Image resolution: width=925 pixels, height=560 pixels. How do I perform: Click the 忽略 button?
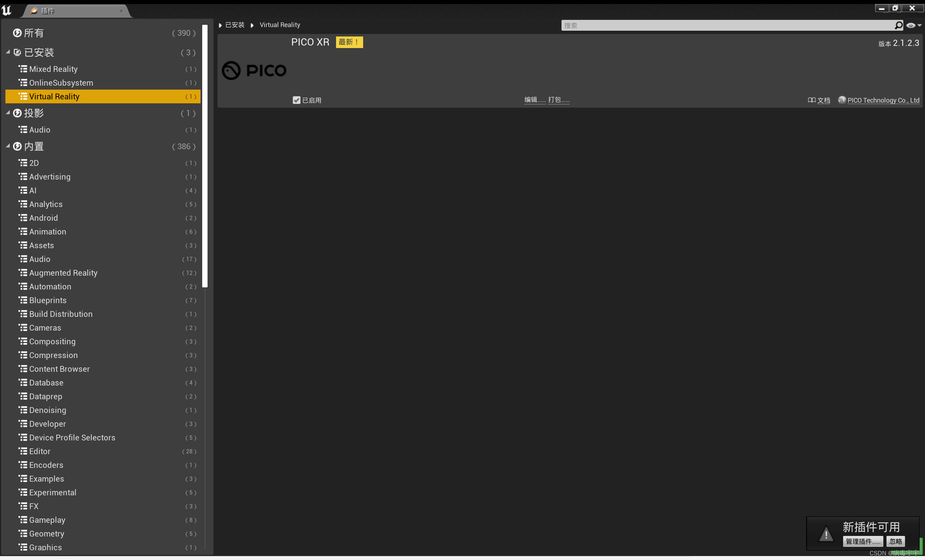click(895, 541)
